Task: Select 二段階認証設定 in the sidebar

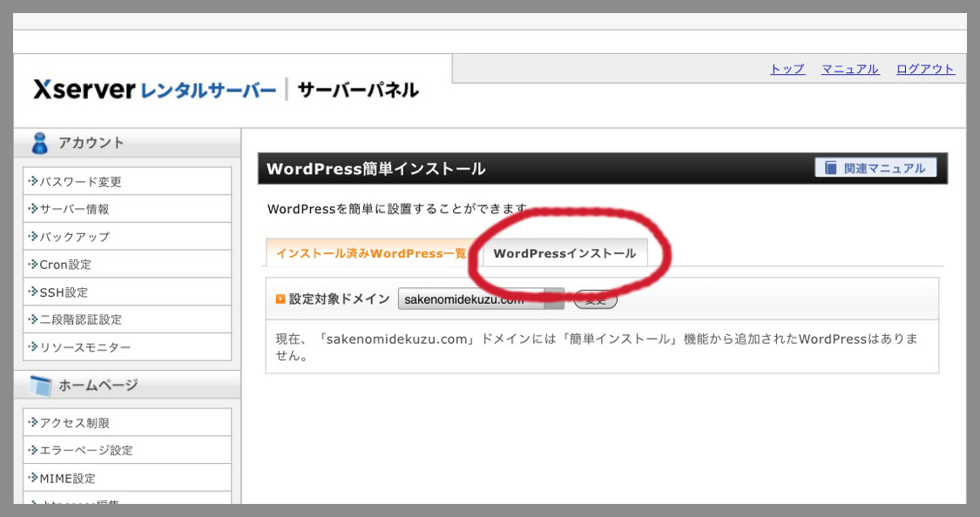Action: coord(127,319)
